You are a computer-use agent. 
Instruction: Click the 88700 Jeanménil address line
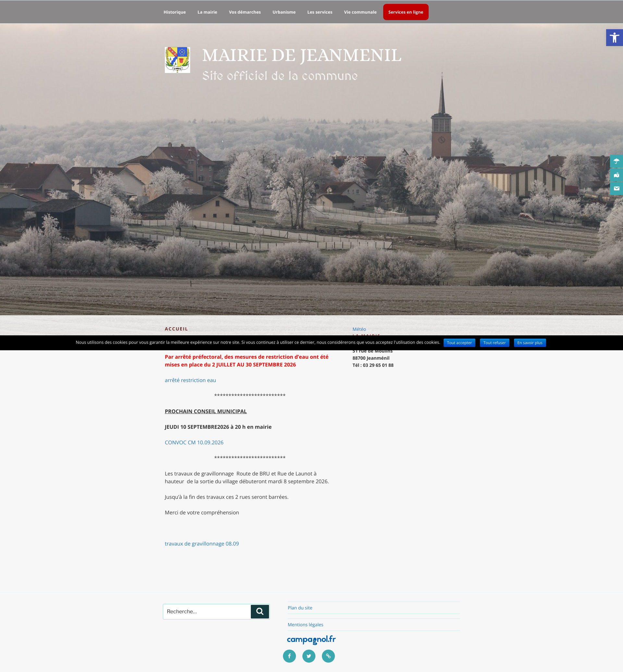(371, 358)
